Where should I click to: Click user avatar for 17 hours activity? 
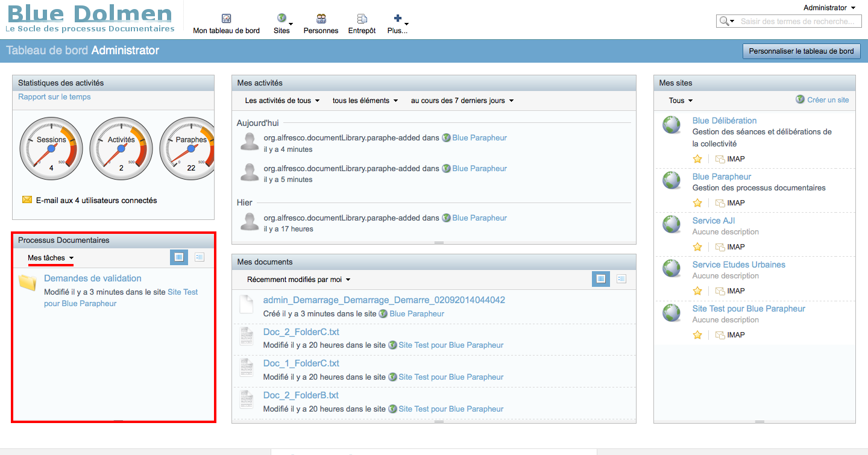point(250,222)
